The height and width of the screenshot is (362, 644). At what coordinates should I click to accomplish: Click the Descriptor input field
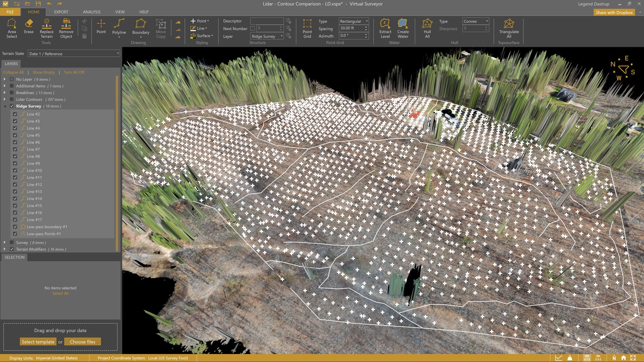coord(267,21)
